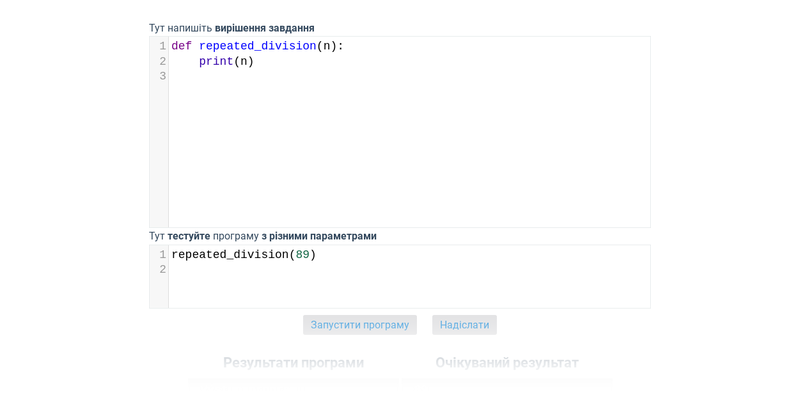800x400 pixels.
Task: Click into the test parameters editor area
Action: 409,277
